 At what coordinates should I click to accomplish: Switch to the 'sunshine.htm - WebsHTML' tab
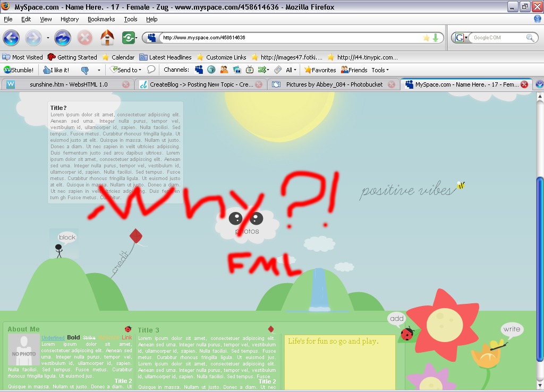(x=68, y=84)
